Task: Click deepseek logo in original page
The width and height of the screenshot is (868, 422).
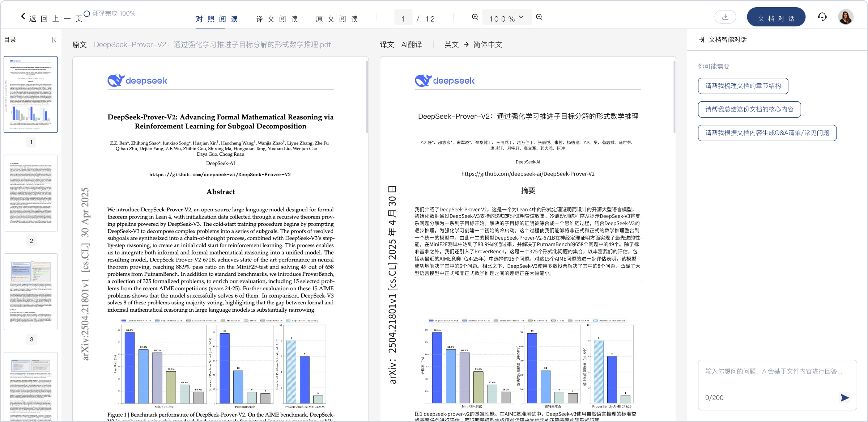Action: point(137,81)
